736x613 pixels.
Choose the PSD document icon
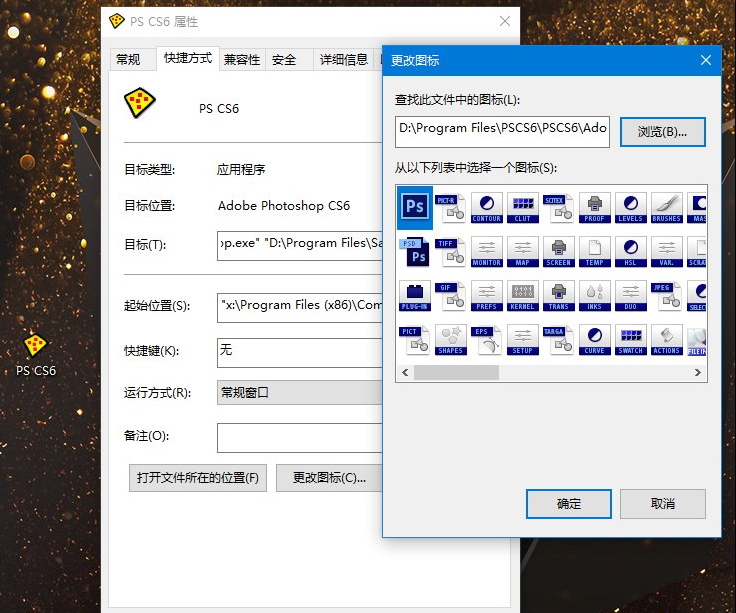pos(415,251)
